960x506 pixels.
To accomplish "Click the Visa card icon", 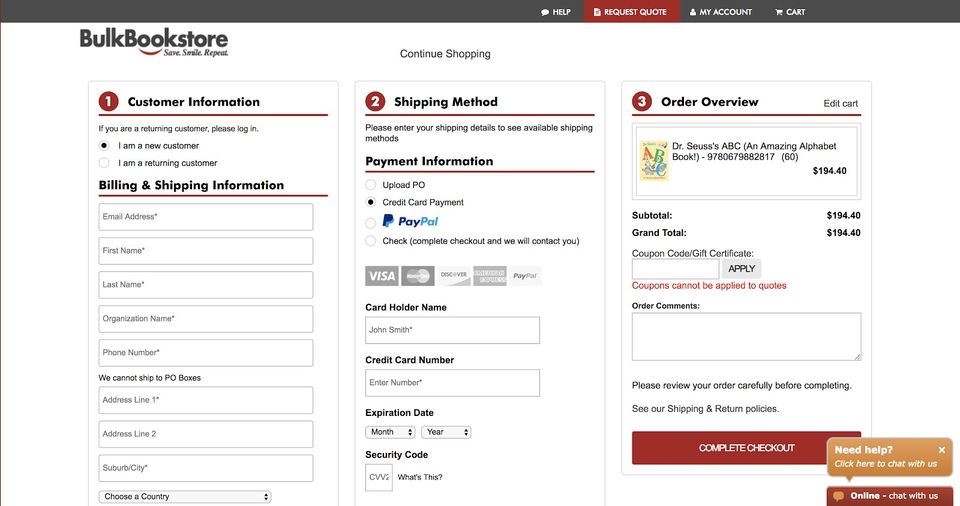I will coord(381,275).
